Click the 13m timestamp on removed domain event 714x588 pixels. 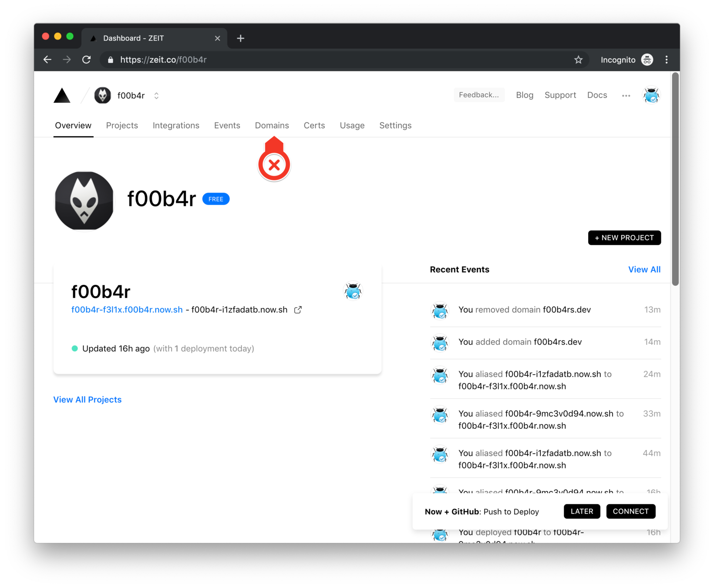(x=652, y=310)
